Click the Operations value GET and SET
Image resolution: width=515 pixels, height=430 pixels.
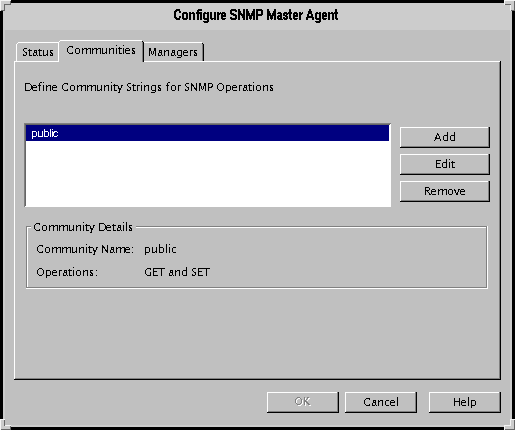(177, 272)
